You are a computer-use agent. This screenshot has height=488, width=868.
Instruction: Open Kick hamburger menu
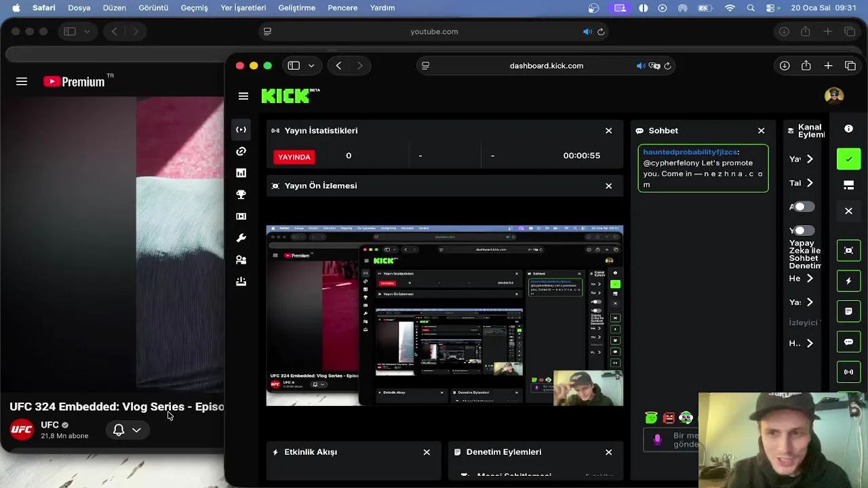(x=243, y=96)
